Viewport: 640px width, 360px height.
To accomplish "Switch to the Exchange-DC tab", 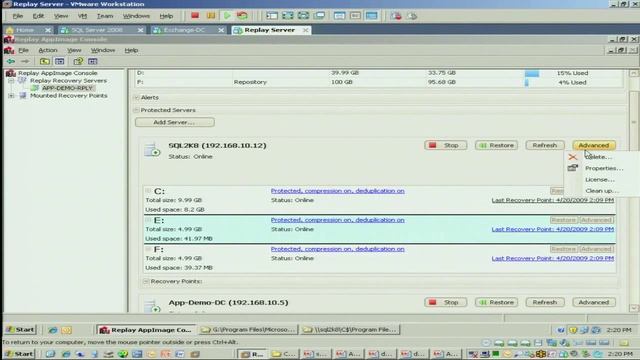I will 188,30.
